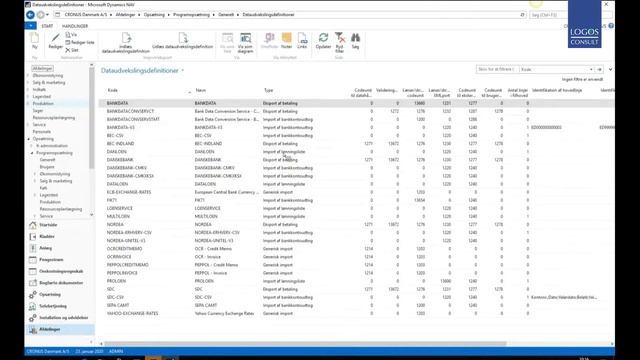This screenshot has width=640, height=360.
Task: Sort by Kode column header
Action: pyautogui.click(x=112, y=91)
